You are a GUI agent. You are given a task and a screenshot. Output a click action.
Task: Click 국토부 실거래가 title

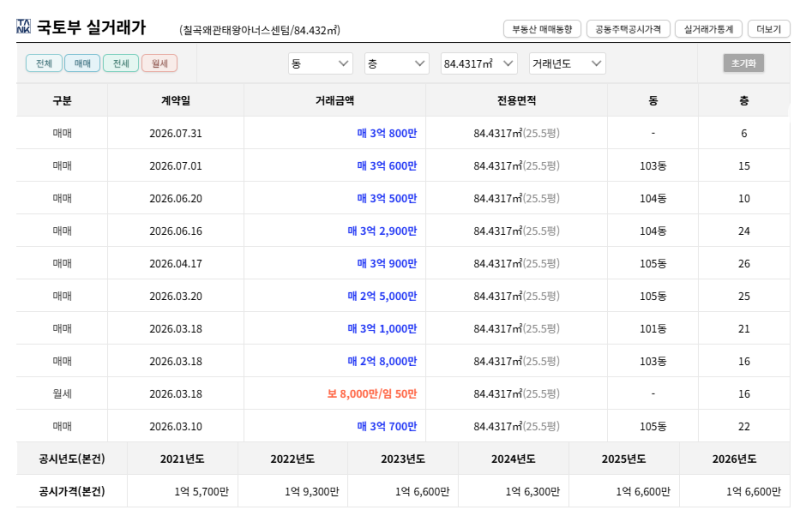[91, 27]
